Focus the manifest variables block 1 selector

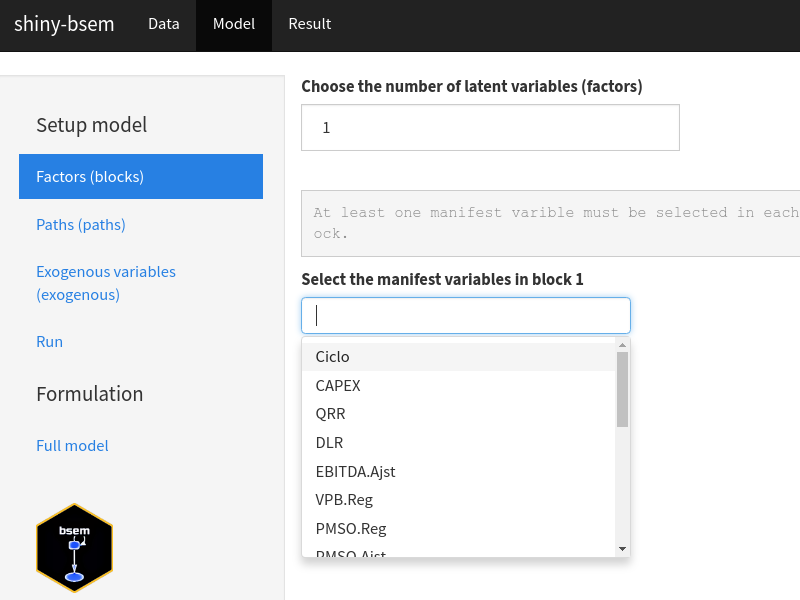pyautogui.click(x=466, y=316)
